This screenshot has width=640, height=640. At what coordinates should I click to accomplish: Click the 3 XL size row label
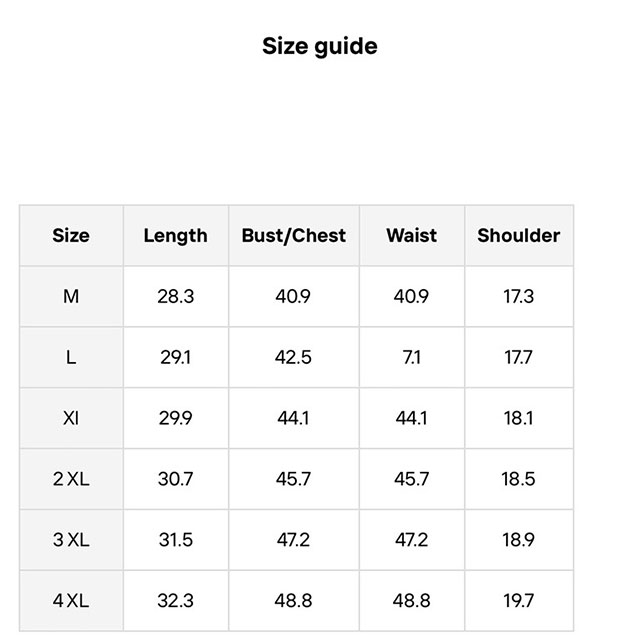click(71, 540)
